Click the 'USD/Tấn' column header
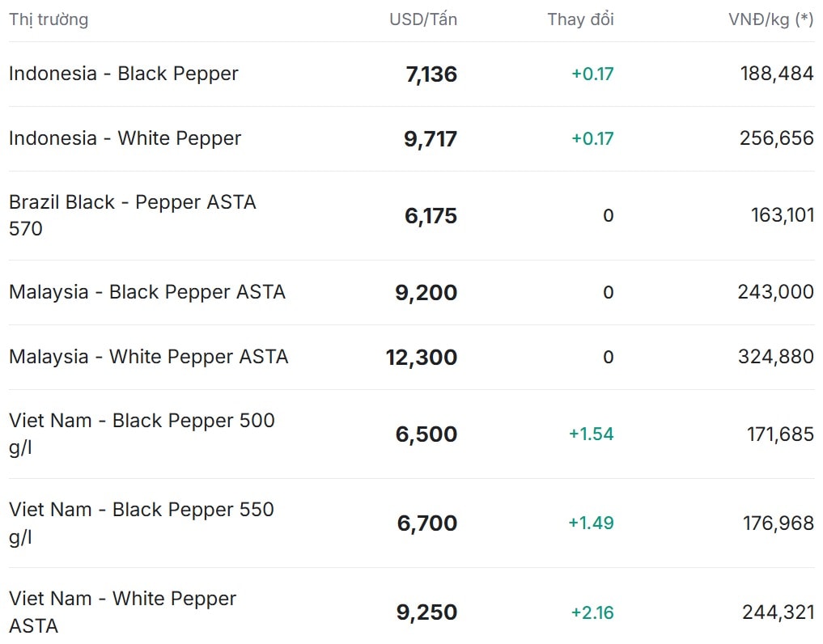The width and height of the screenshot is (823, 644). [x=422, y=19]
